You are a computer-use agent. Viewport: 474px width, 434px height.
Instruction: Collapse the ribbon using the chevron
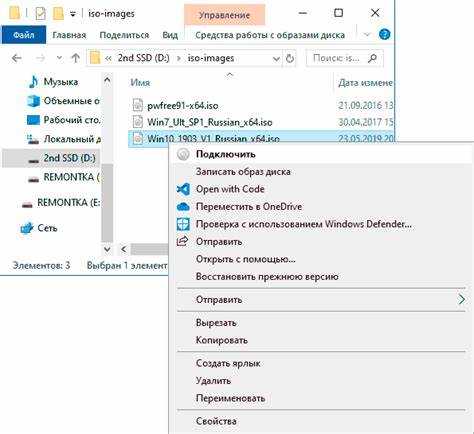(367, 34)
